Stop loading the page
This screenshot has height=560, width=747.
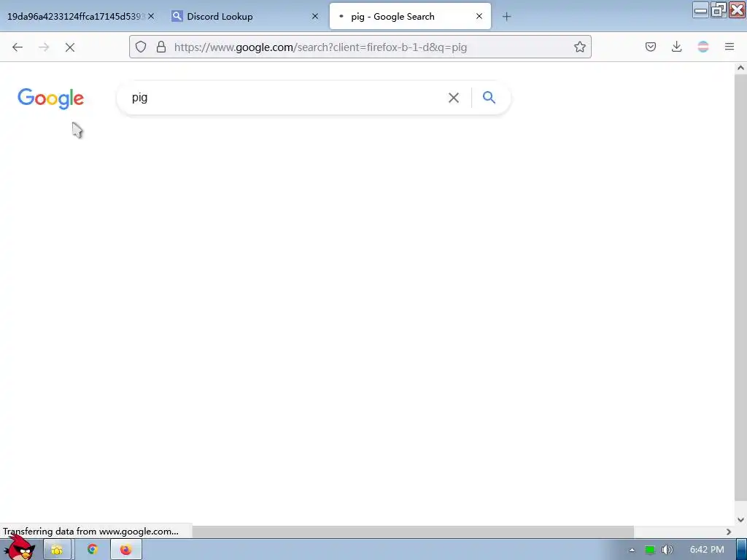pos(70,47)
